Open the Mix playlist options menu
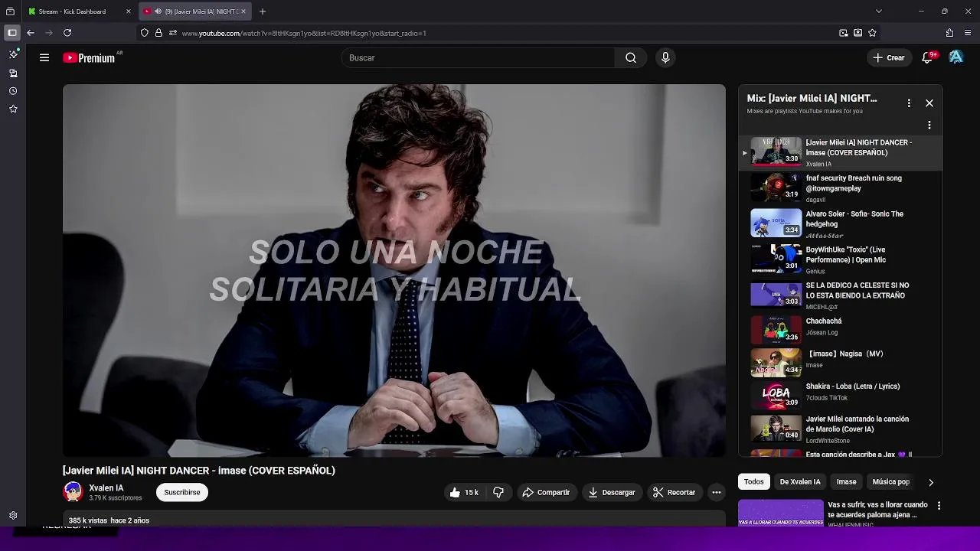 click(x=909, y=103)
